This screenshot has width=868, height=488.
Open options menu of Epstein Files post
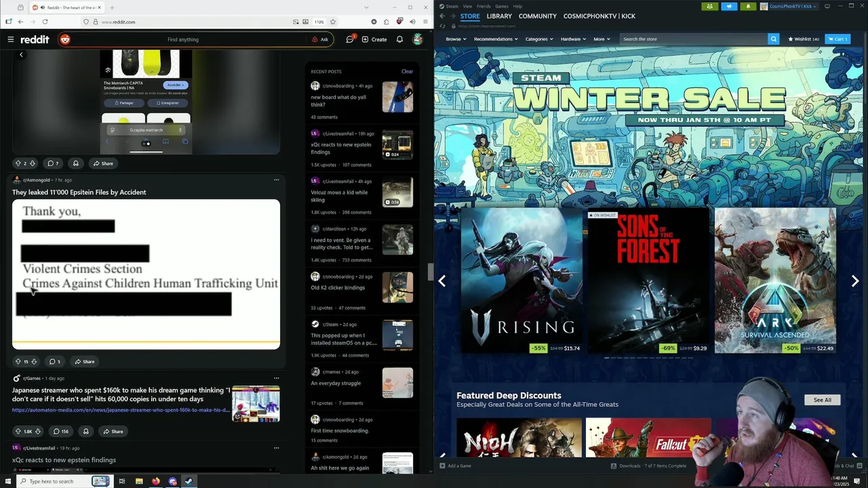pos(276,180)
